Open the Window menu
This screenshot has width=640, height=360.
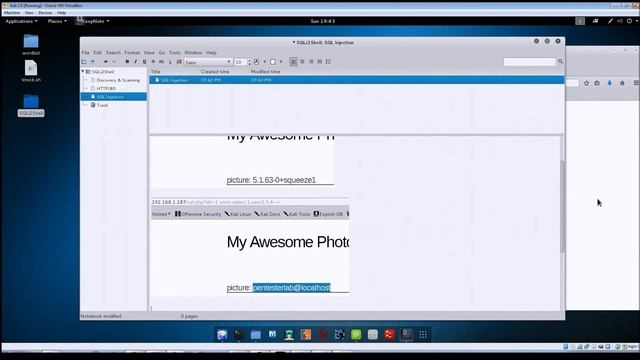(193, 53)
